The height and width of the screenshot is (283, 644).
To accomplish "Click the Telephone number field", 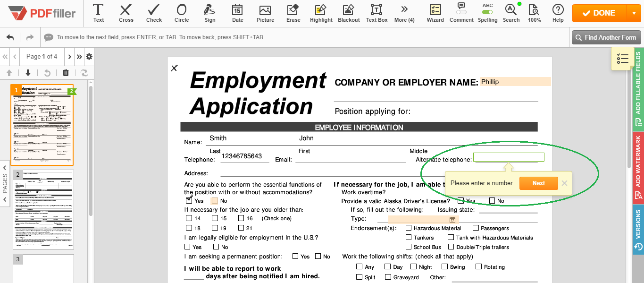I will point(245,157).
